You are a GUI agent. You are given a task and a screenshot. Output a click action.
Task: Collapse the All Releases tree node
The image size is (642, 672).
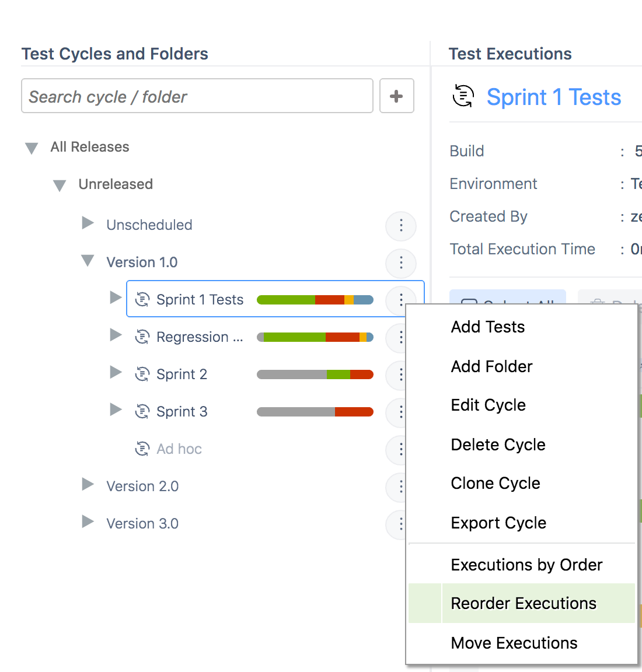32,148
